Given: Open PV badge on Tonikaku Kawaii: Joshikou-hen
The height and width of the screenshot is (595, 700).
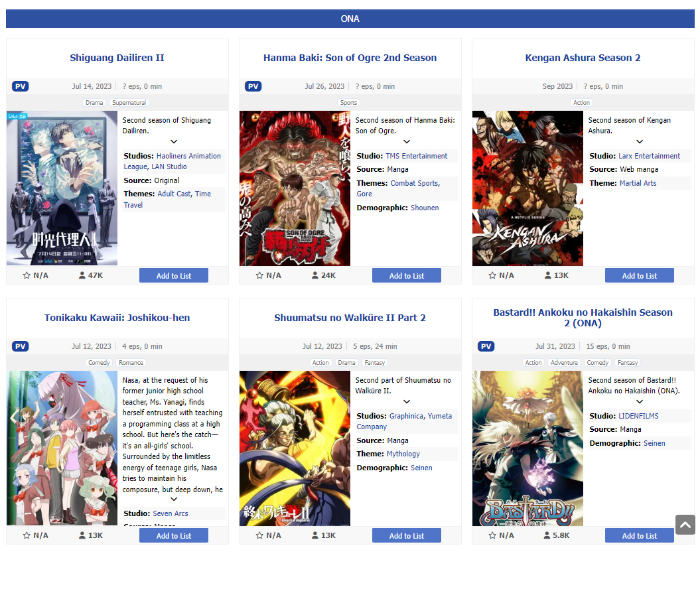Looking at the screenshot, I should 21,346.
